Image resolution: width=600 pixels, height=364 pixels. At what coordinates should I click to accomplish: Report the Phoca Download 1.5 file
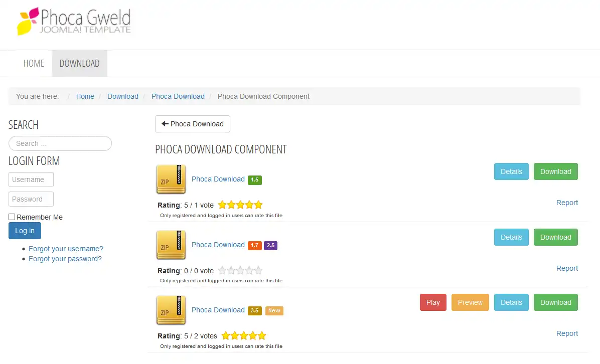tap(567, 203)
